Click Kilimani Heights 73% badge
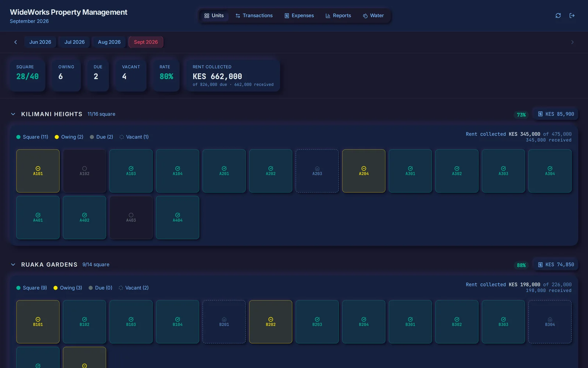This screenshot has width=588, height=368. pyautogui.click(x=521, y=115)
